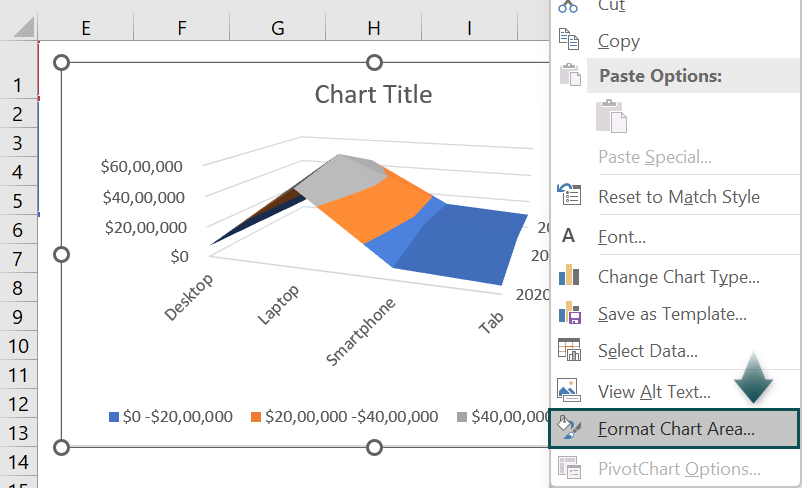Select column H header

click(373, 28)
